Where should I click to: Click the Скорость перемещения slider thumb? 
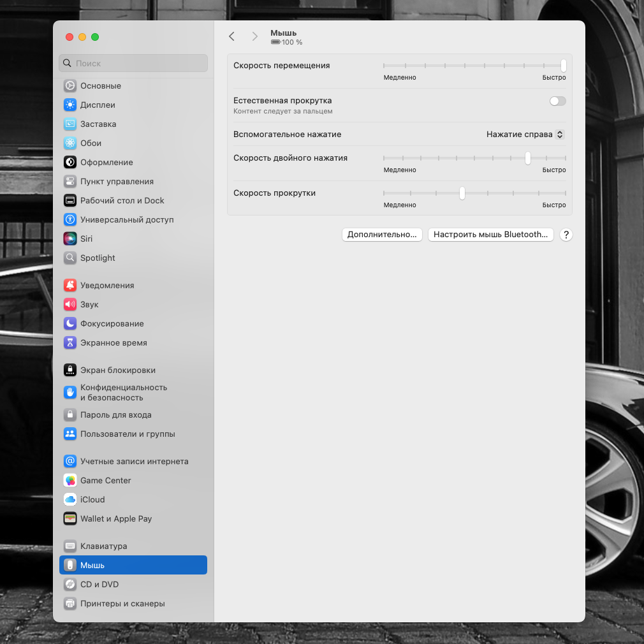(564, 66)
